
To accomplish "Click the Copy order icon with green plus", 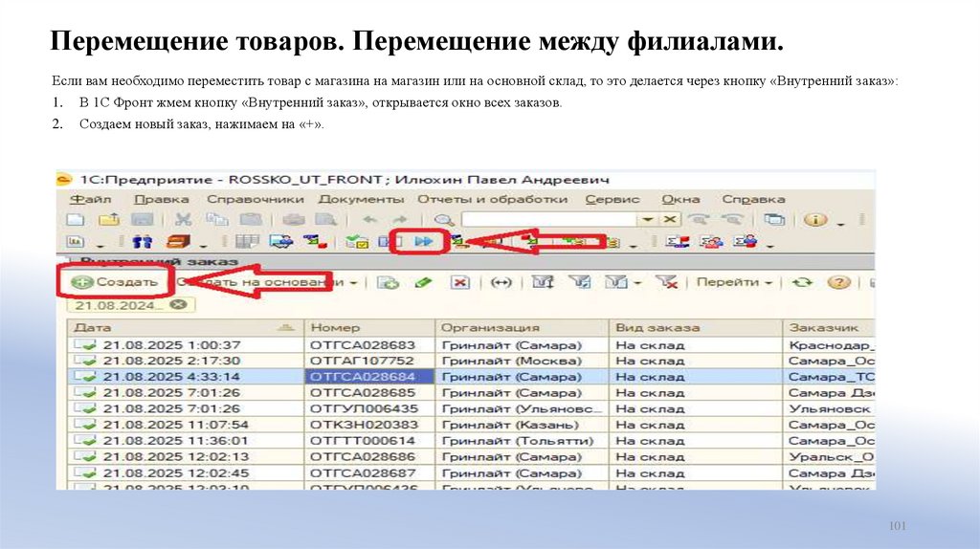I will (x=388, y=282).
